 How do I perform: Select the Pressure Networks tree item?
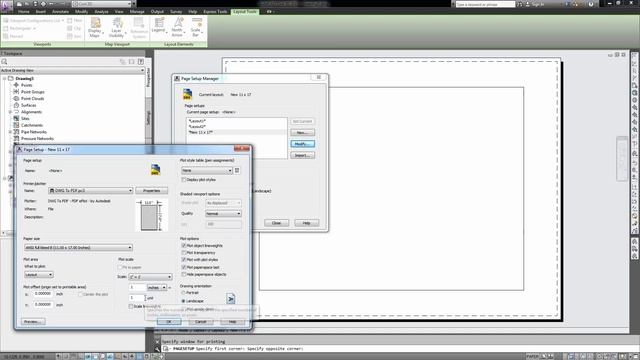coord(37,139)
